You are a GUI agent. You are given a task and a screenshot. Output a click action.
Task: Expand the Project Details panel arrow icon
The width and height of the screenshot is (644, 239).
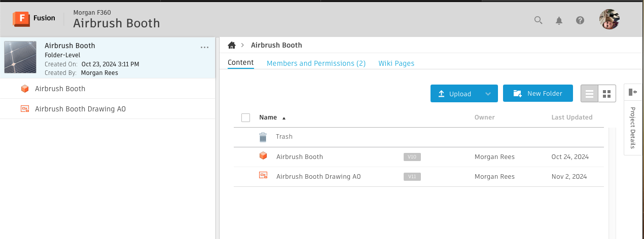coord(632,92)
